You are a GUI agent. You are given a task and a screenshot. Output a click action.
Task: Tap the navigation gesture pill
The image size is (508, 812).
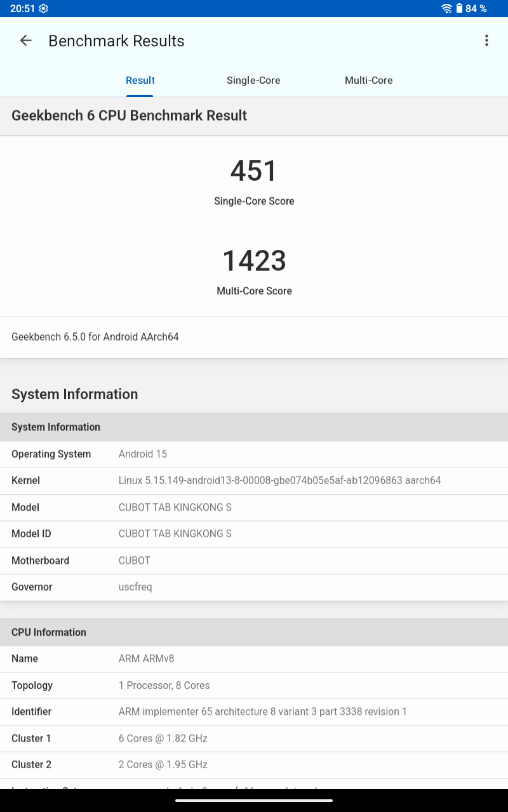254,800
